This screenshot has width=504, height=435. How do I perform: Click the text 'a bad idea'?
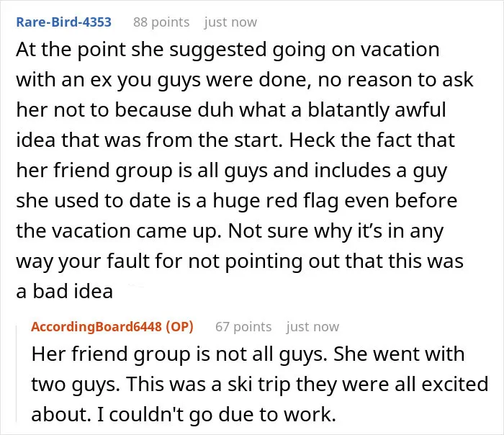(x=64, y=291)
